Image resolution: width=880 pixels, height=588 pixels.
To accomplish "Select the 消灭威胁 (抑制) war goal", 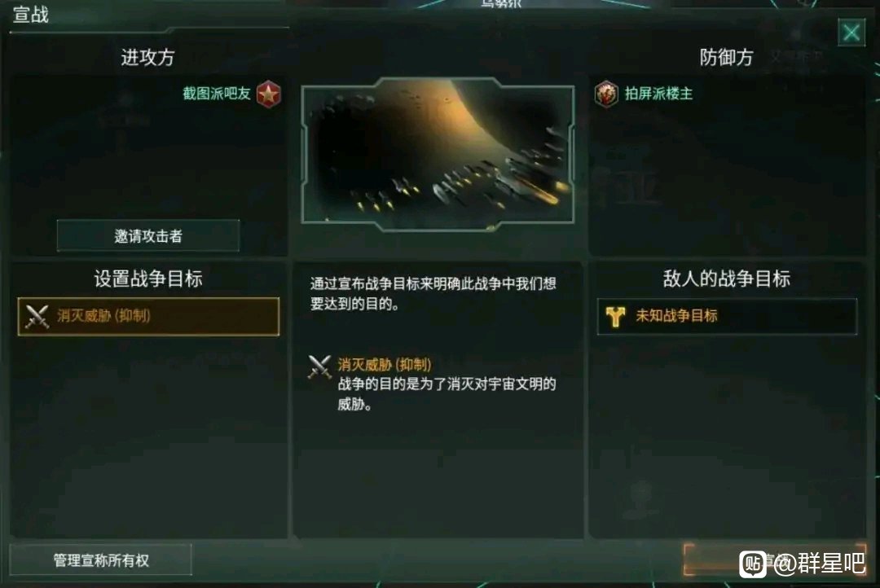I will tap(148, 317).
